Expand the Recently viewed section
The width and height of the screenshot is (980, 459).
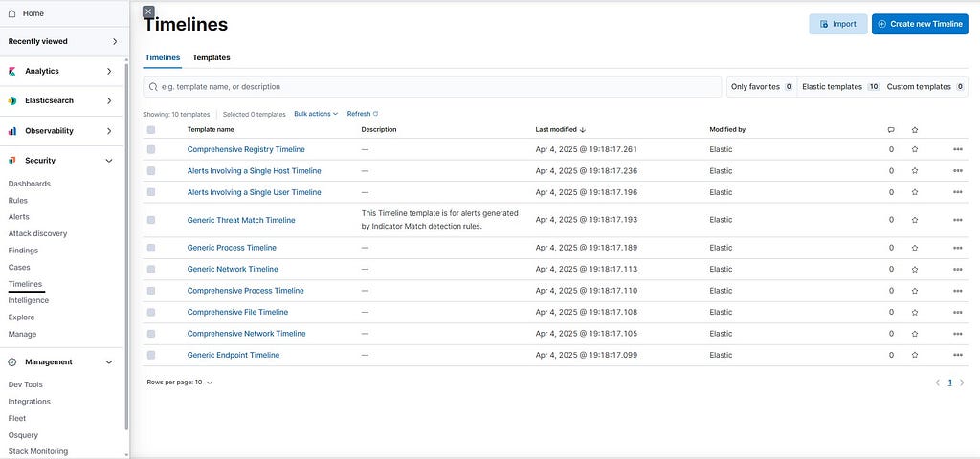[x=115, y=41]
